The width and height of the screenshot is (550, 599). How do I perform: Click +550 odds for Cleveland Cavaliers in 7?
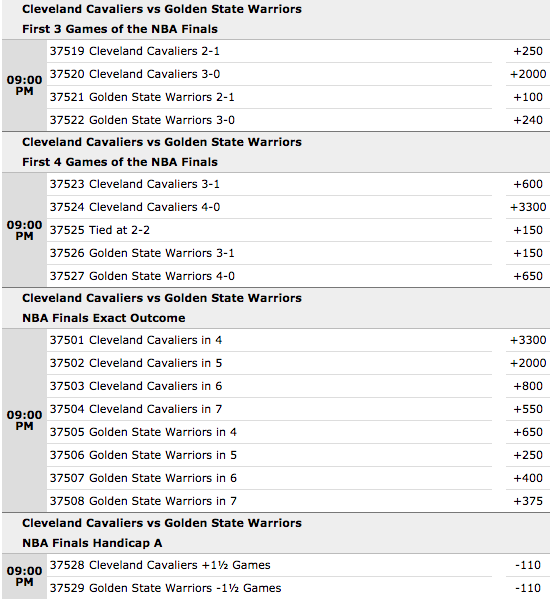coord(528,409)
